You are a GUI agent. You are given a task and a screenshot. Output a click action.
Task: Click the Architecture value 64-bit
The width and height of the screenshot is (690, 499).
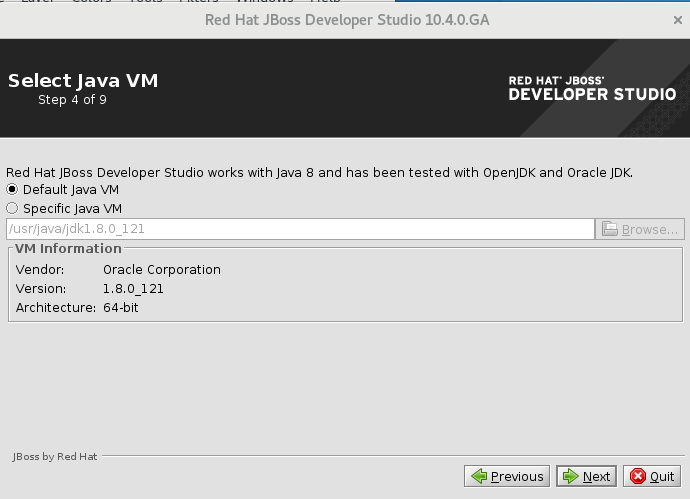(x=121, y=308)
